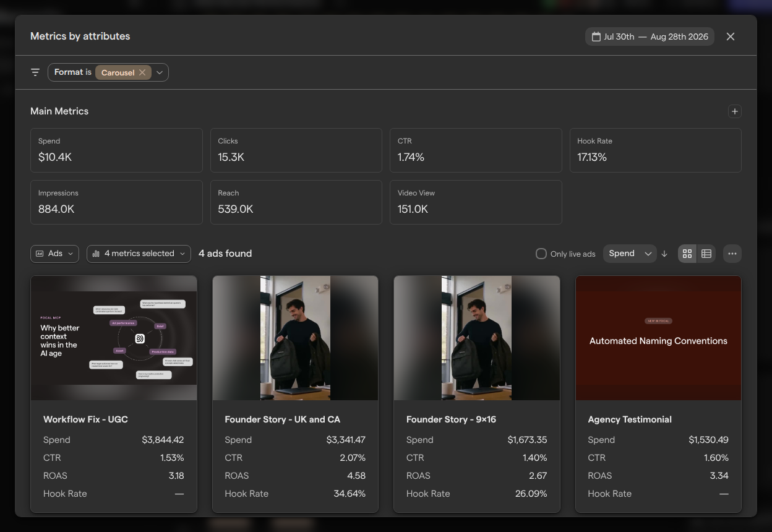Click the 34.64% hook rate value
Image resolution: width=772 pixels, height=532 pixels.
(x=348, y=494)
